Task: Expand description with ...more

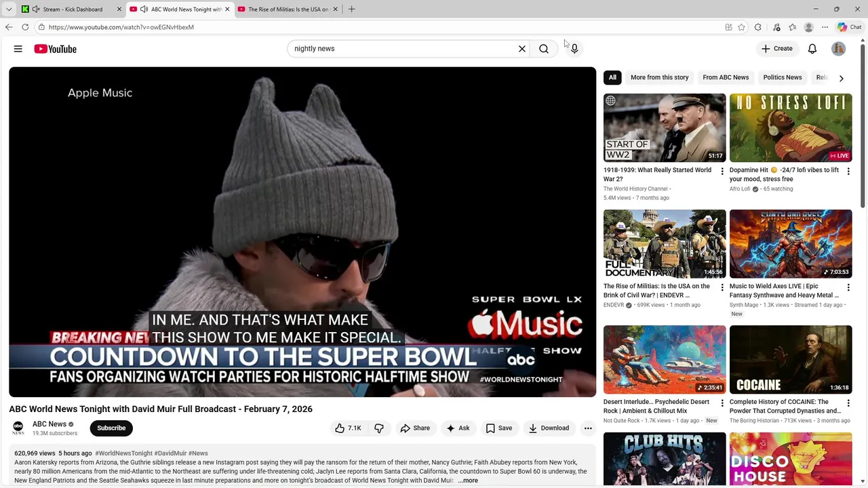Action: [x=468, y=481]
